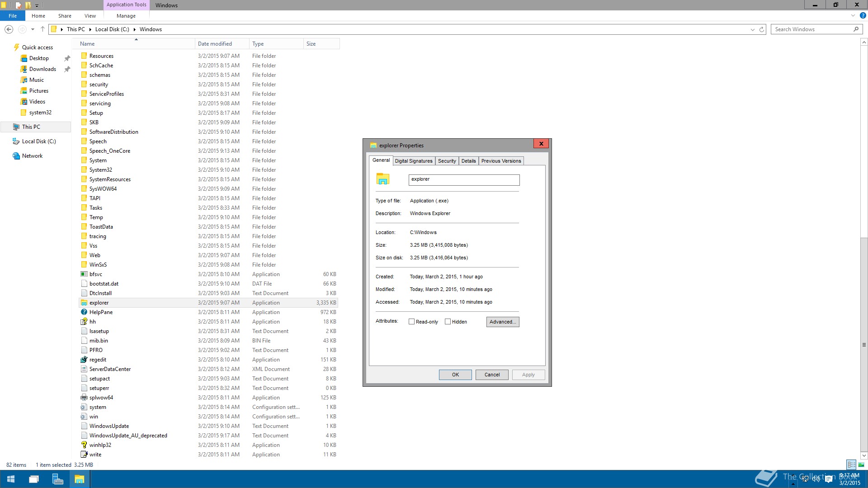Open the Start menu
The image size is (868, 488).
point(11,479)
